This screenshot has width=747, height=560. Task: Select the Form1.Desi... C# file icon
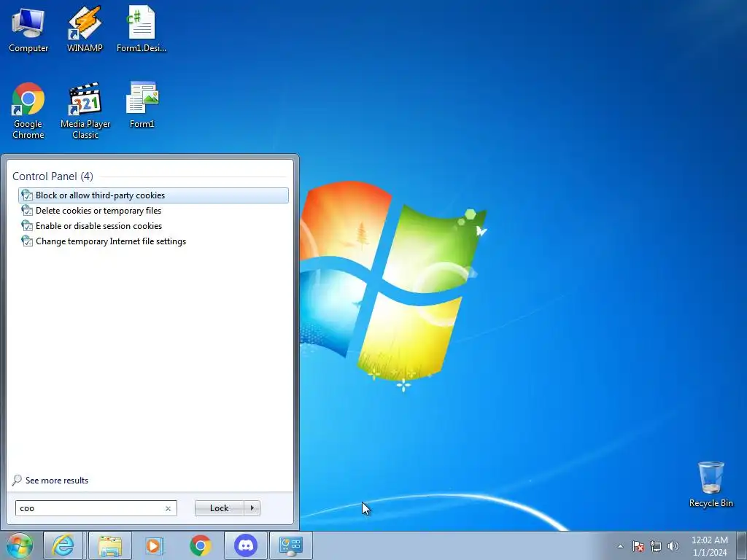point(142,29)
